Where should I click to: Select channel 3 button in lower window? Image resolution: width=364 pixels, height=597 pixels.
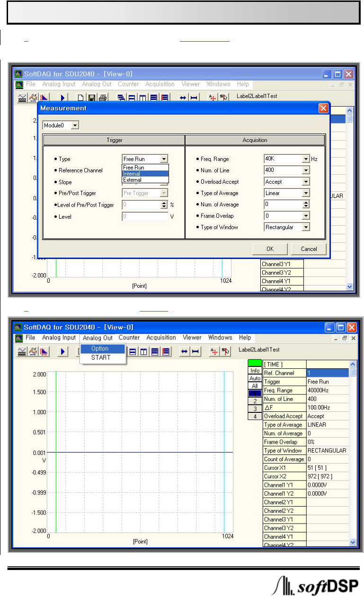click(255, 409)
